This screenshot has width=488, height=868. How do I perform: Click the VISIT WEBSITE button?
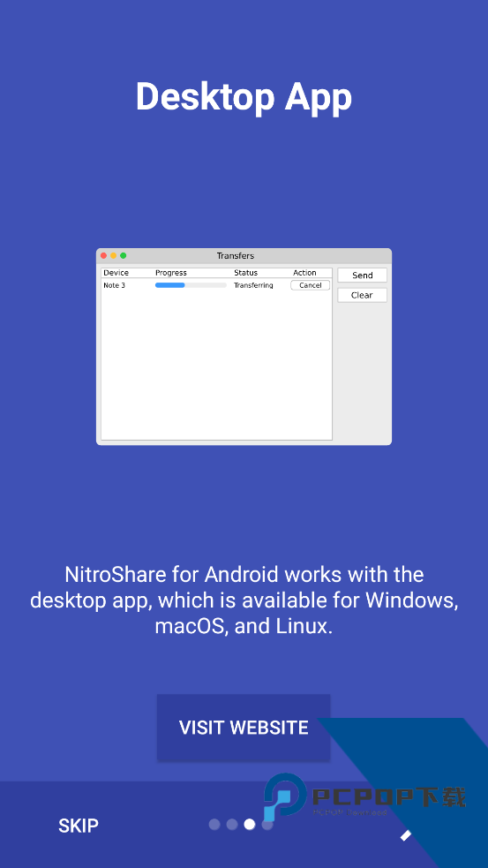point(244,728)
